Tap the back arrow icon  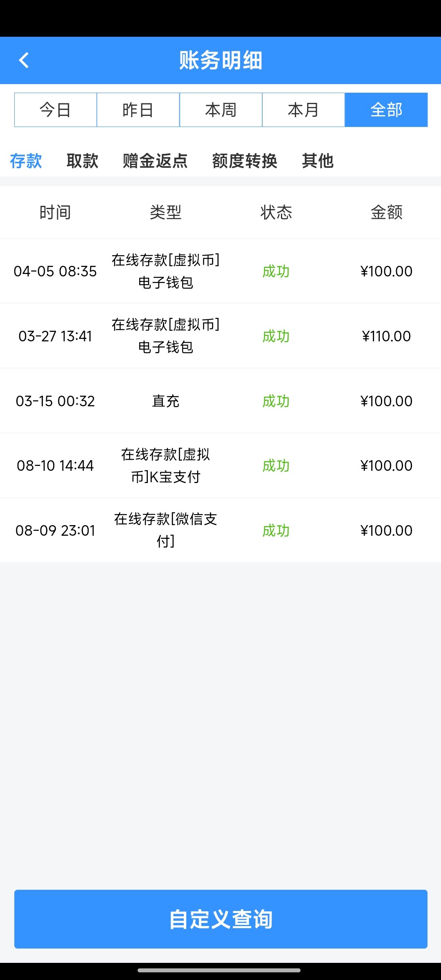pos(24,60)
